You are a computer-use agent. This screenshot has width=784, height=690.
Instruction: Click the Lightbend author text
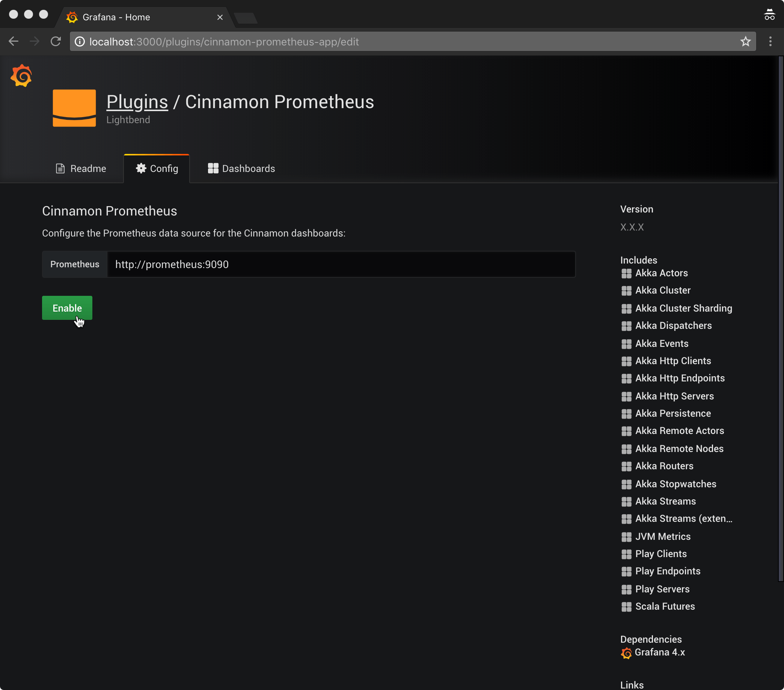point(128,120)
